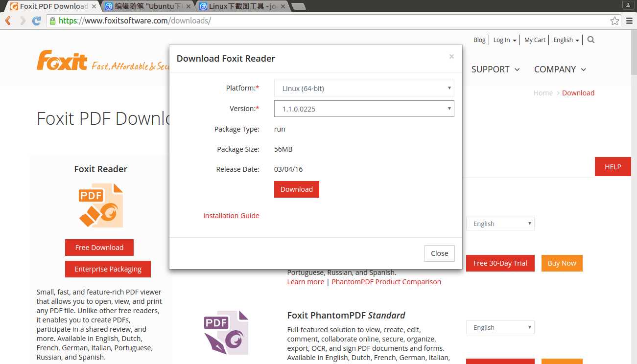This screenshot has width=637, height=364.
Task: Open the Installation Guide link
Action: pos(231,216)
